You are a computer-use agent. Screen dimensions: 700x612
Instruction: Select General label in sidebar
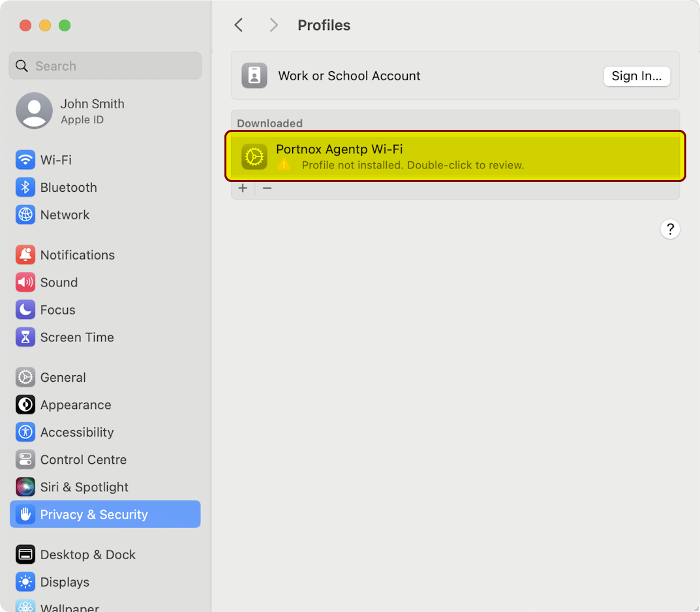63,377
